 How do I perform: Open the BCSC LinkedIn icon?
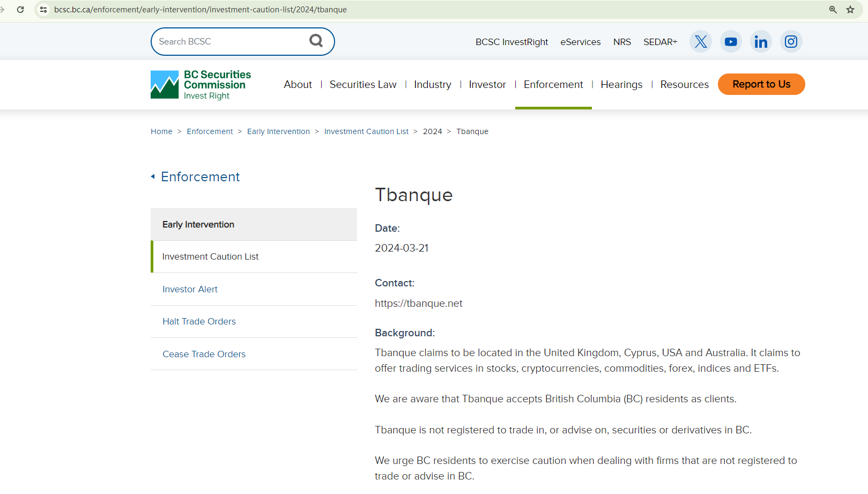760,42
